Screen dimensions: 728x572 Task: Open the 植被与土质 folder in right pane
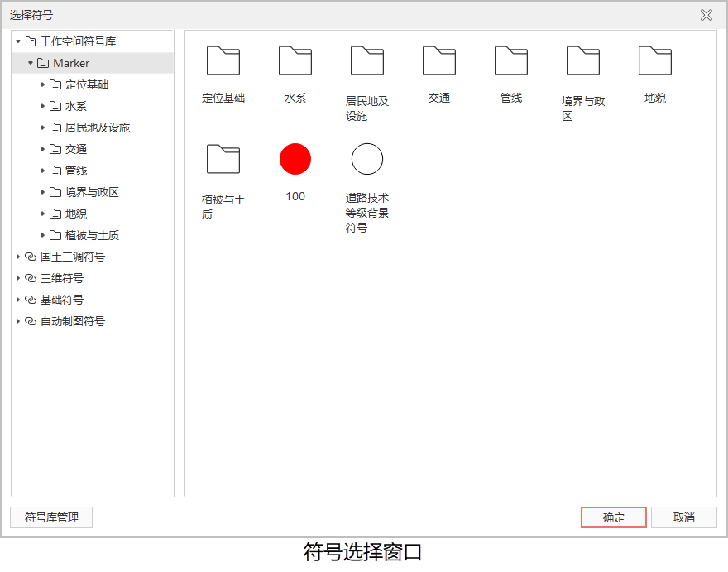pyautogui.click(x=223, y=159)
